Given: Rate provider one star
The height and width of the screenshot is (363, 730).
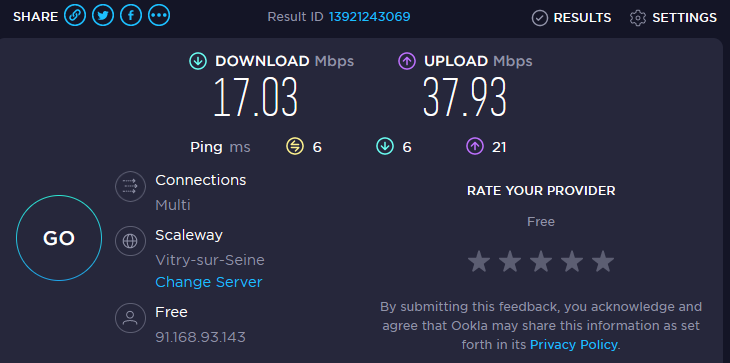Looking at the screenshot, I should pos(479,261).
